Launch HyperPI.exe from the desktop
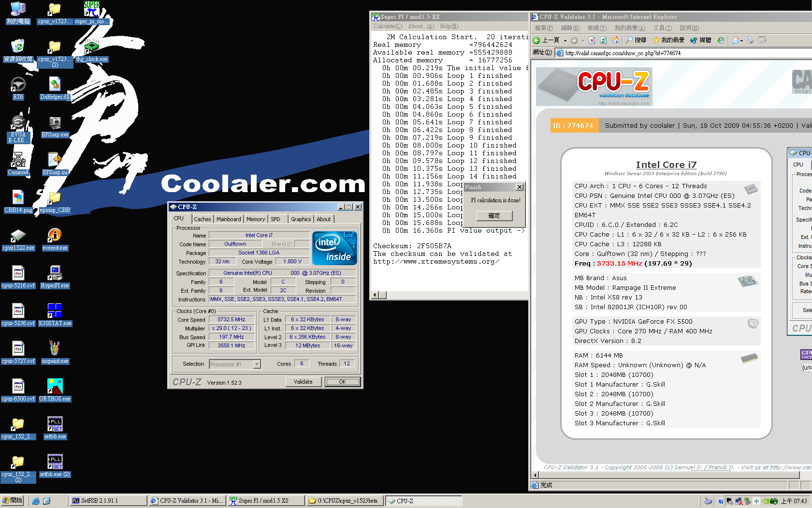The width and height of the screenshot is (812, 508). (55, 277)
